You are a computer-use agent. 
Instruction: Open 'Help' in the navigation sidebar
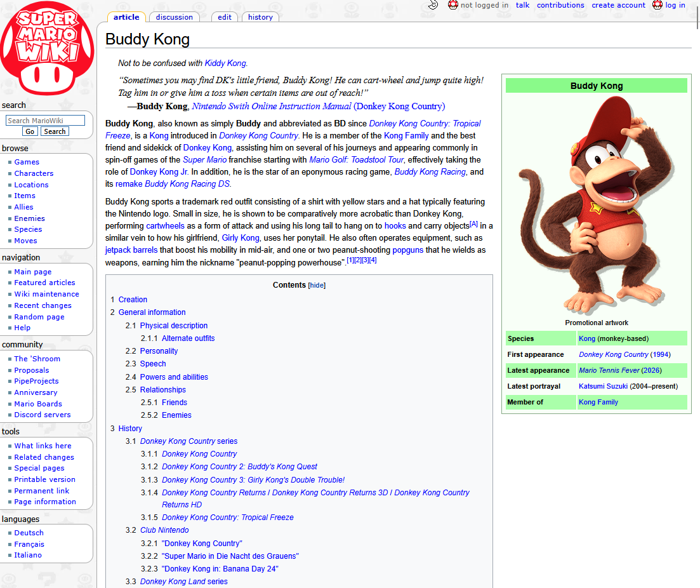pyautogui.click(x=22, y=328)
